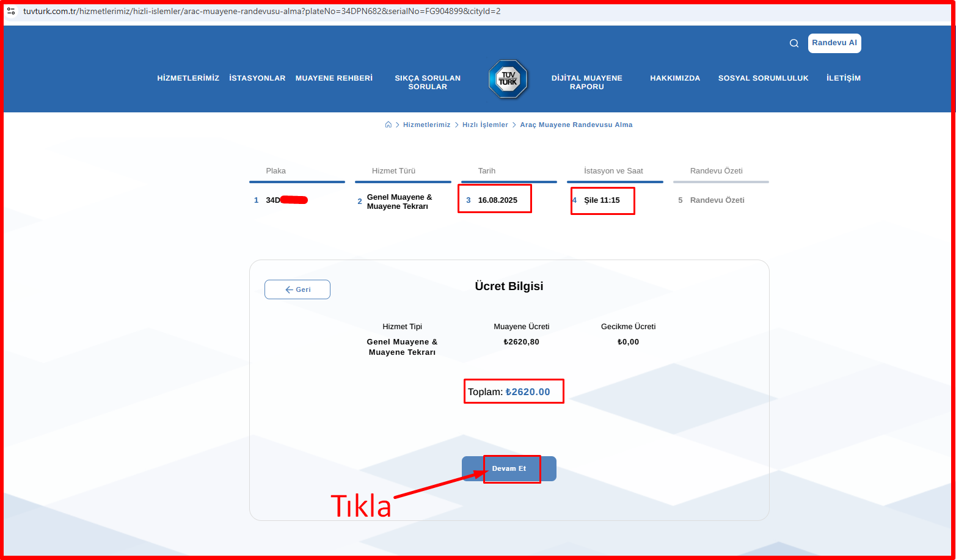Open the MUAYENE REHBERİ menu
The width and height of the screenshot is (956, 560).
point(334,78)
